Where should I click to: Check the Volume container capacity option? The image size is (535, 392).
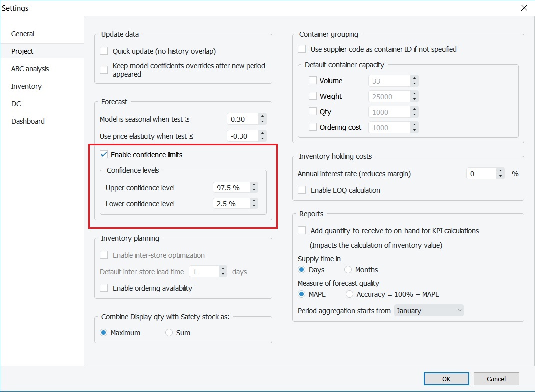pyautogui.click(x=313, y=80)
